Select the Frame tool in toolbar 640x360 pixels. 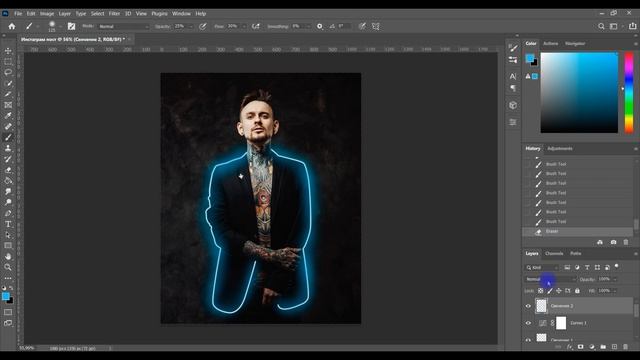(8, 105)
